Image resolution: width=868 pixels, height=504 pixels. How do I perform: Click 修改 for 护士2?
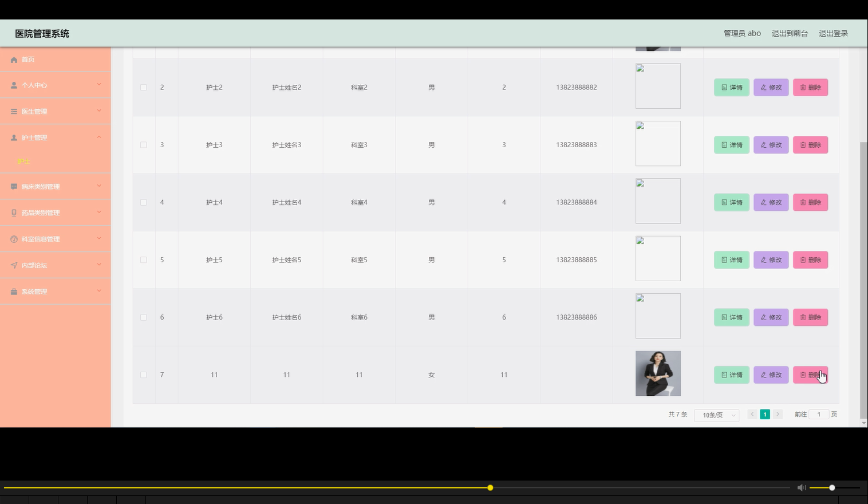point(771,88)
